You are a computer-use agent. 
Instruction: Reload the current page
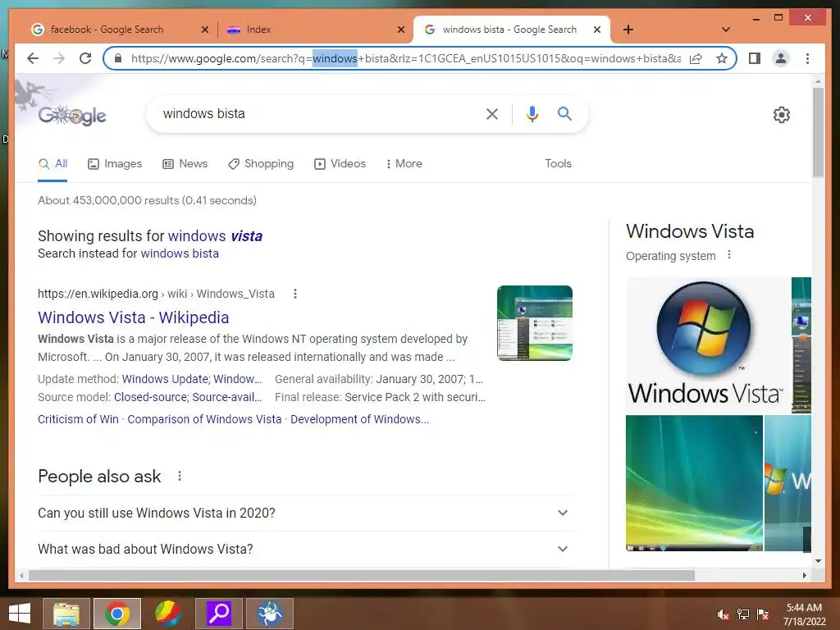point(85,58)
